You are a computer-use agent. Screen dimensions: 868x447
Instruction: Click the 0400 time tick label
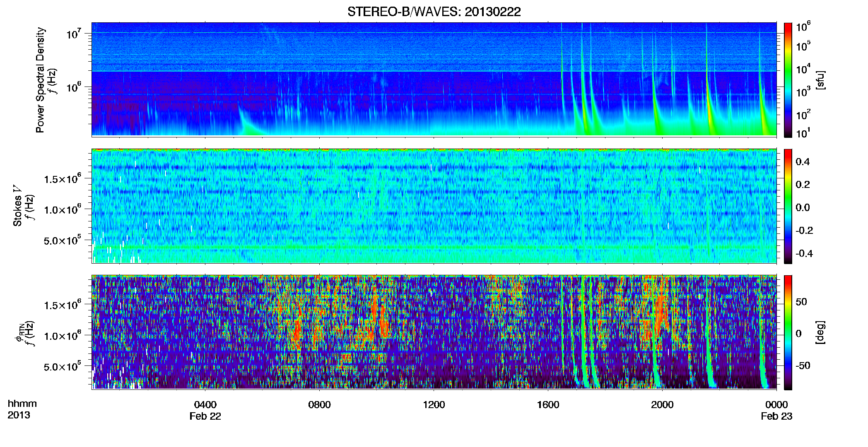[205, 404]
